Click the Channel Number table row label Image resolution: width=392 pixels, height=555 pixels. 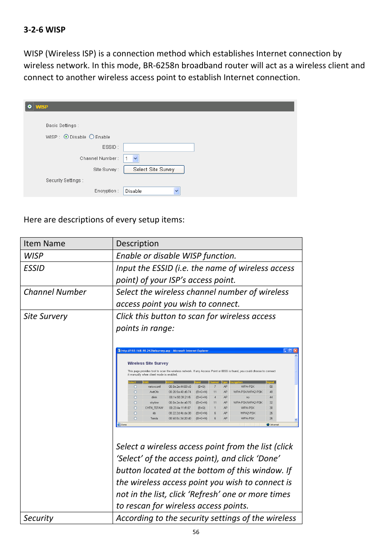[x=55, y=292]
